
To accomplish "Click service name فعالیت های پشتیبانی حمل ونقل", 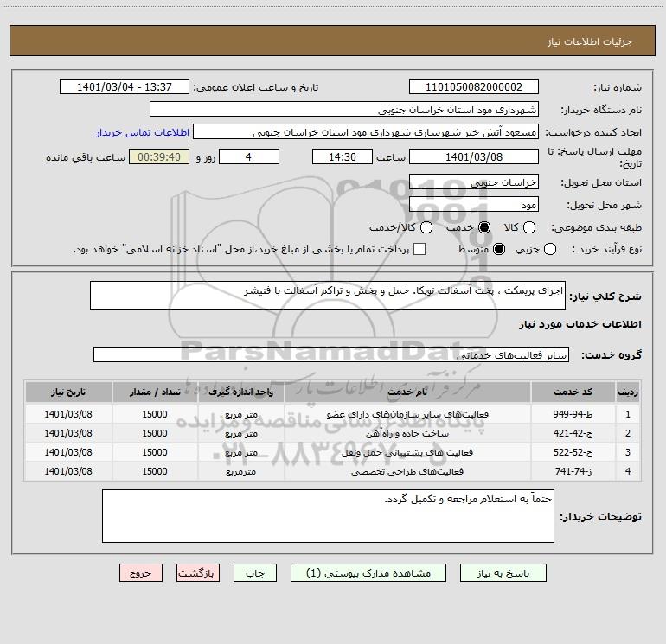I will pyautogui.click(x=407, y=453).
